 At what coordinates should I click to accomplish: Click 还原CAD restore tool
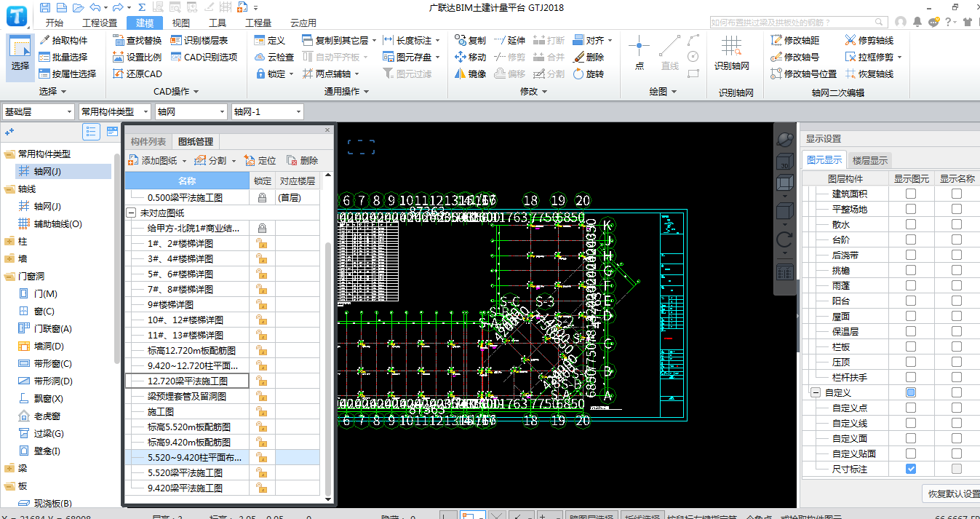tap(138, 74)
